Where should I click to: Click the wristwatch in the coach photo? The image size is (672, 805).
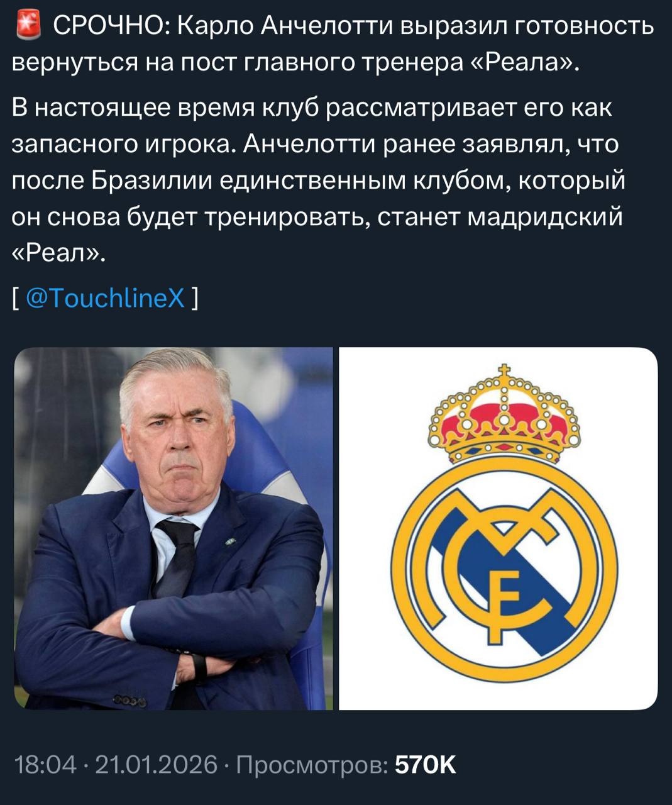click(199, 667)
